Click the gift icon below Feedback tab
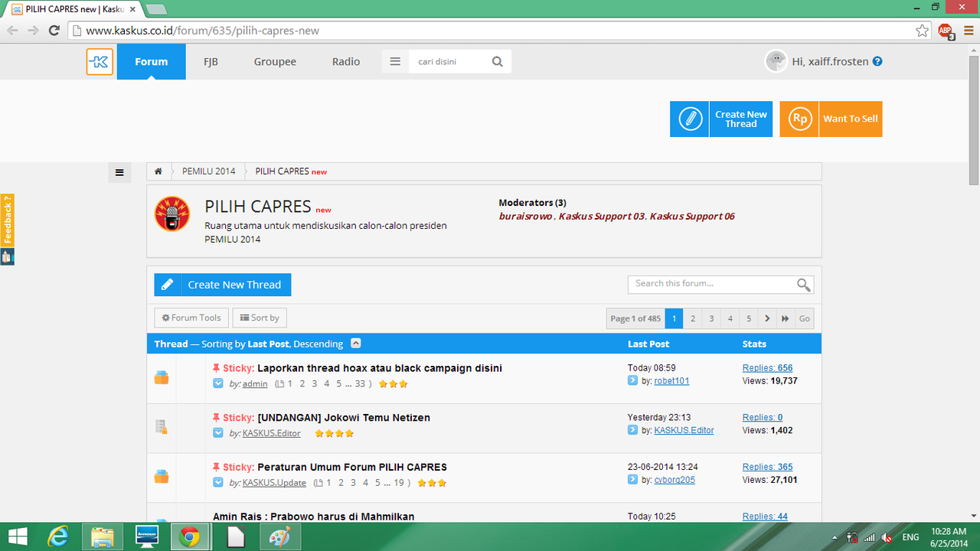The image size is (980, 551). pyautogui.click(x=7, y=257)
